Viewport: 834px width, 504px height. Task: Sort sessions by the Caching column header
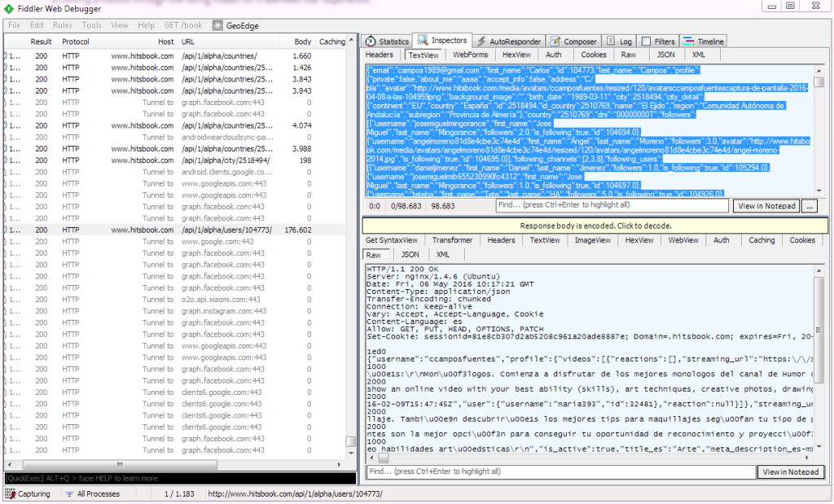point(332,42)
